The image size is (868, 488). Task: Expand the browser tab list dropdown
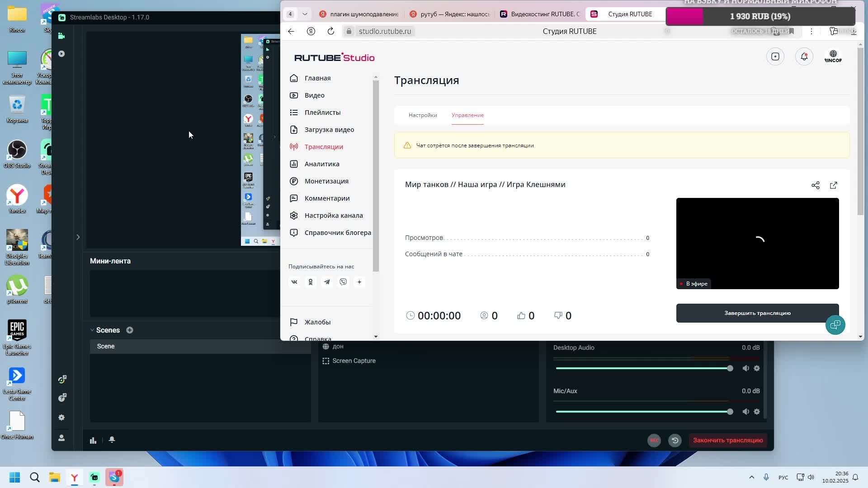click(305, 14)
